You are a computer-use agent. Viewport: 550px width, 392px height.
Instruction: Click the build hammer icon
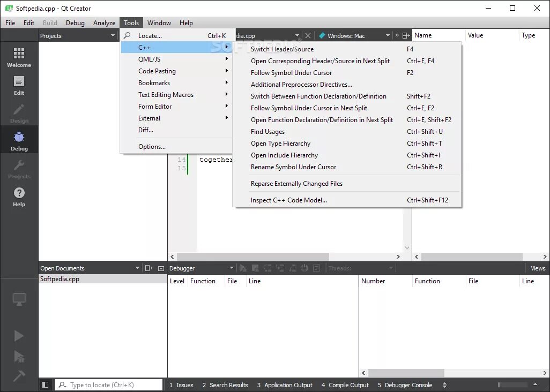19,376
